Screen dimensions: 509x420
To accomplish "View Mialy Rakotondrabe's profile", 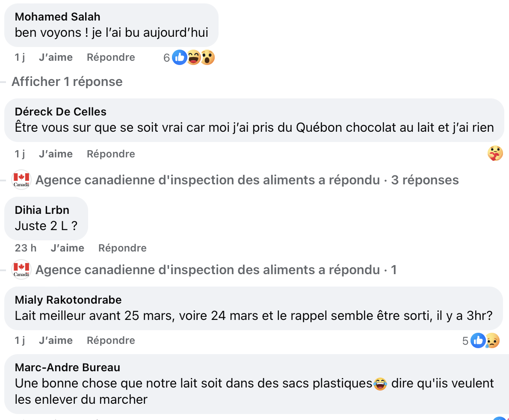I will [68, 300].
